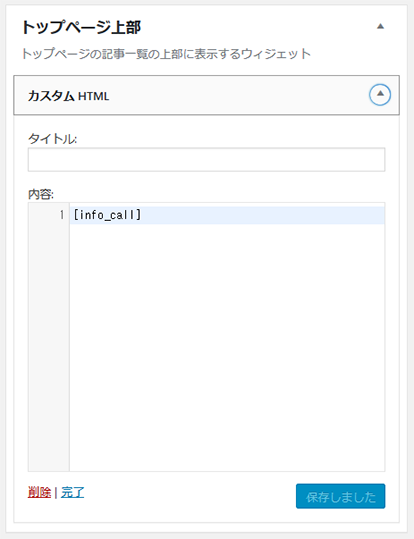The image size is (414, 539).
Task: Collapse the トップページ上部 widget area arrow
Action: point(380,26)
